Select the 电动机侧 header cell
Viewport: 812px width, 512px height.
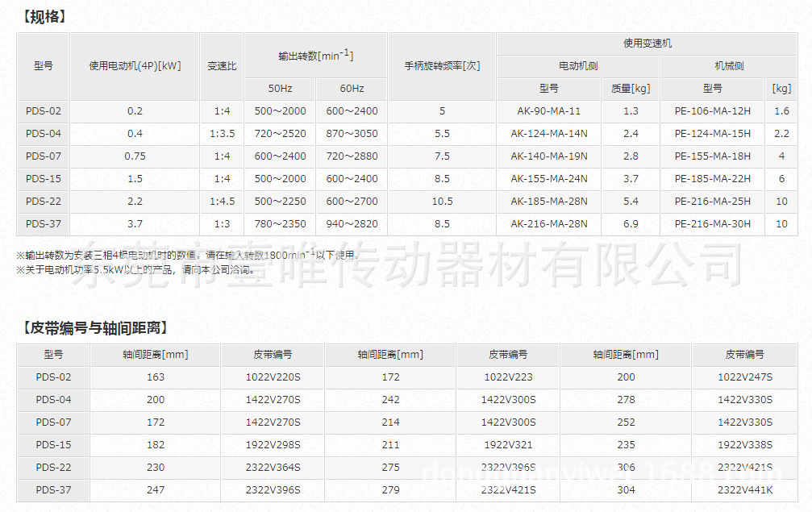pyautogui.click(x=578, y=66)
